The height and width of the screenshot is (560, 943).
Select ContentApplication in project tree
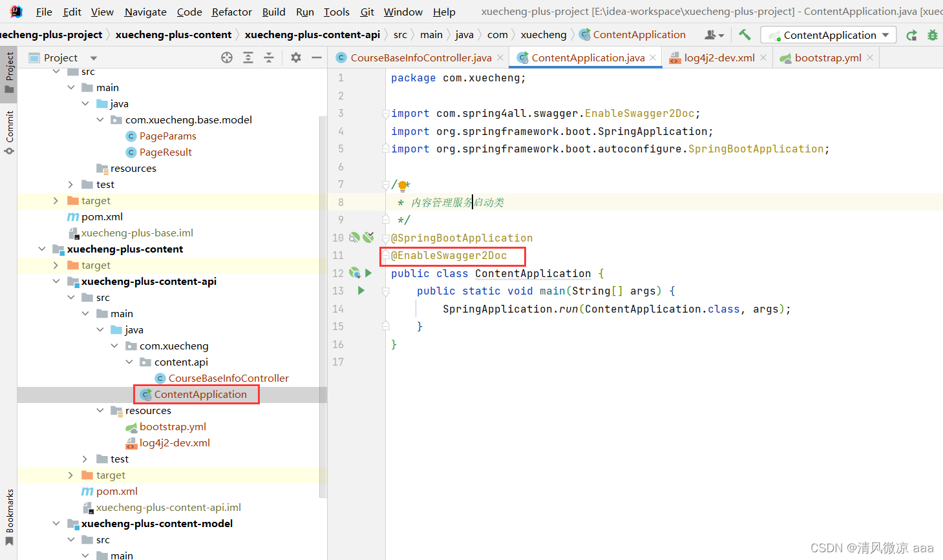[x=200, y=394]
